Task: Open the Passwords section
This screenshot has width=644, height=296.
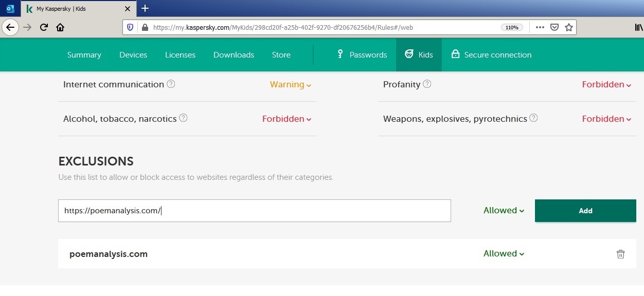Action: [362, 54]
